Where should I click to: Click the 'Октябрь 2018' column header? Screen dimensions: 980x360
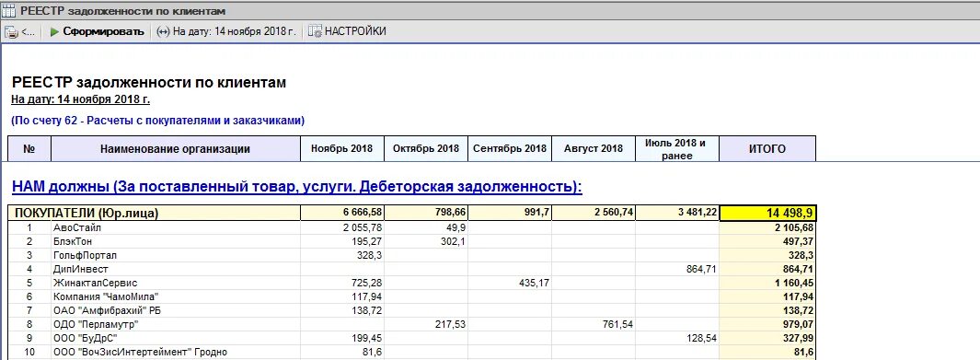click(x=426, y=149)
